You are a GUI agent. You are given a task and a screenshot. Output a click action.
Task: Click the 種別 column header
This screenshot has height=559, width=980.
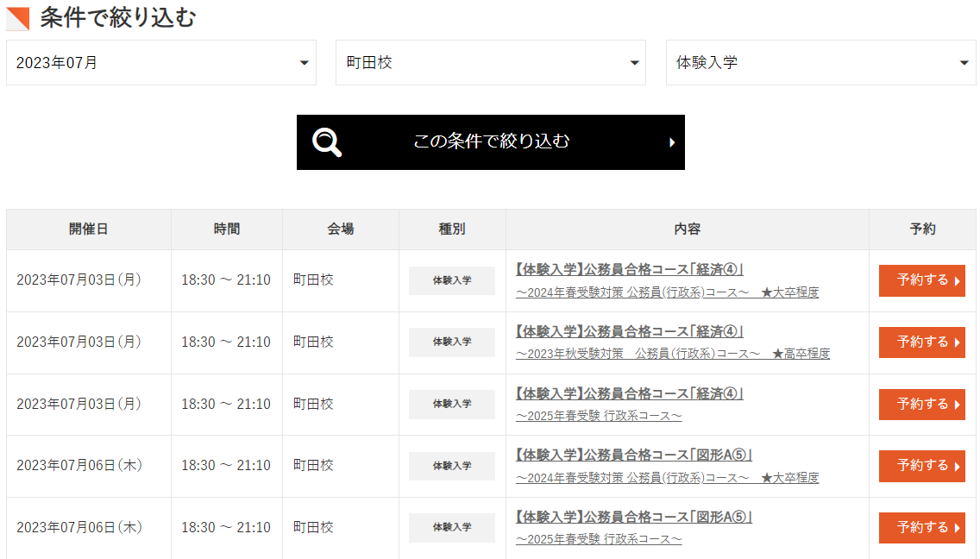452,229
